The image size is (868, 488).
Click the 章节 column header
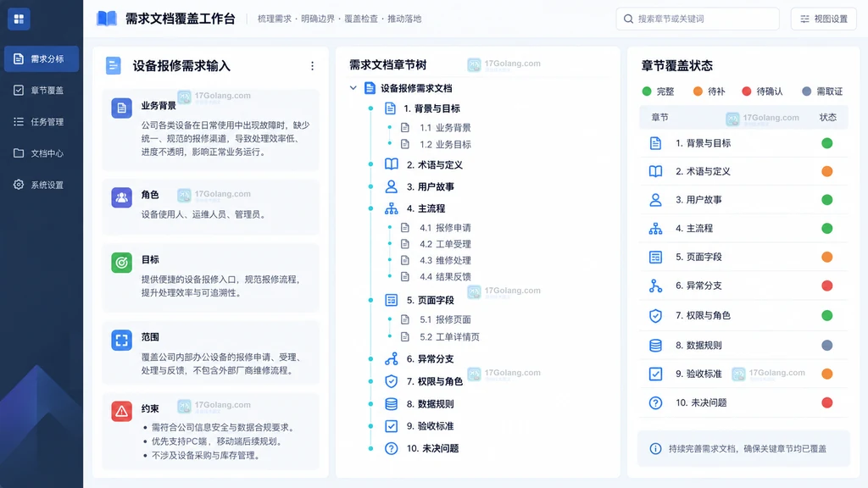659,117
